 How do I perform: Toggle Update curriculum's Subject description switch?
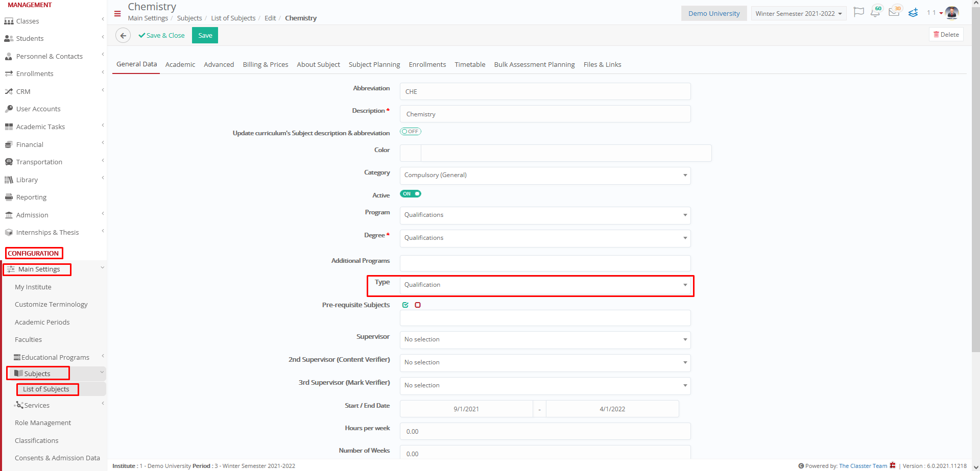[411, 132]
